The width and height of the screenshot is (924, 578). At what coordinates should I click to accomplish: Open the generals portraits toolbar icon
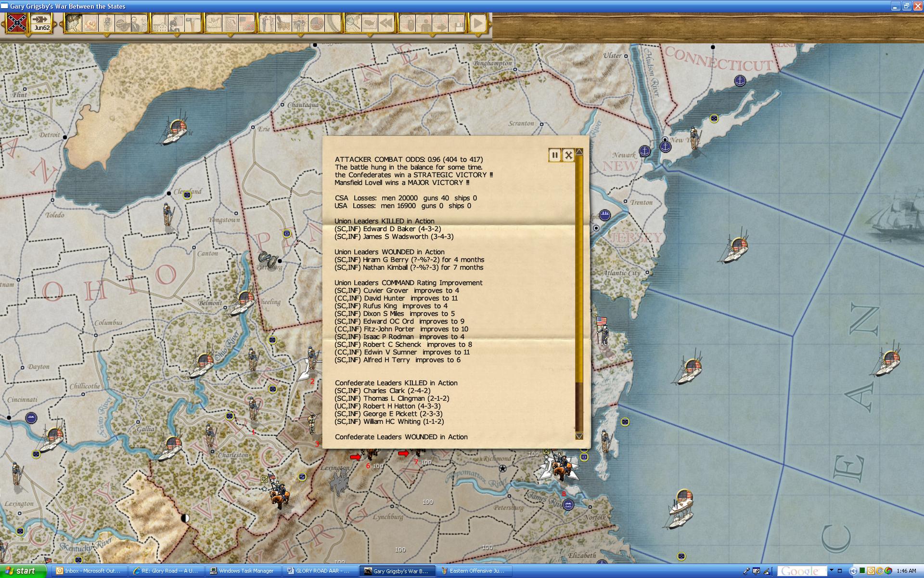139,23
